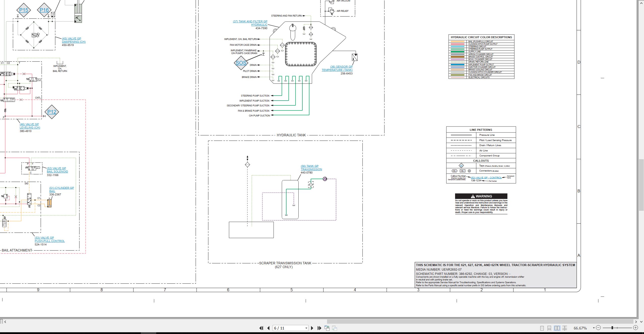Click the WARNING notice header
Image resolution: width=644 pixels, height=334 pixels.
[x=481, y=196]
